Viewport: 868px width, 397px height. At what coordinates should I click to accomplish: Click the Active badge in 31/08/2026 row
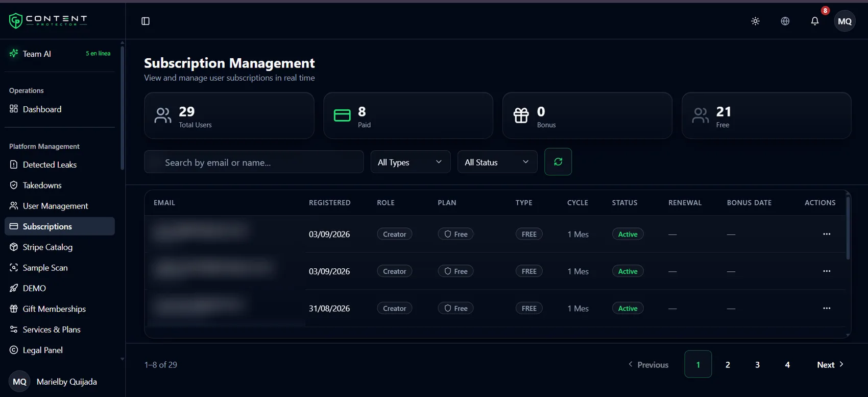coord(628,308)
